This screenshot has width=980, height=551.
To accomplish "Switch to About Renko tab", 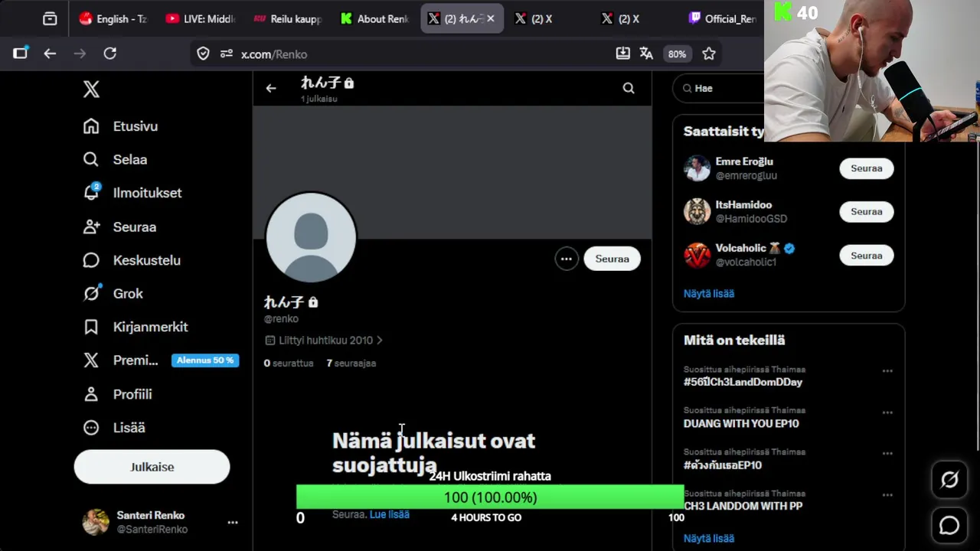I will coord(374,18).
